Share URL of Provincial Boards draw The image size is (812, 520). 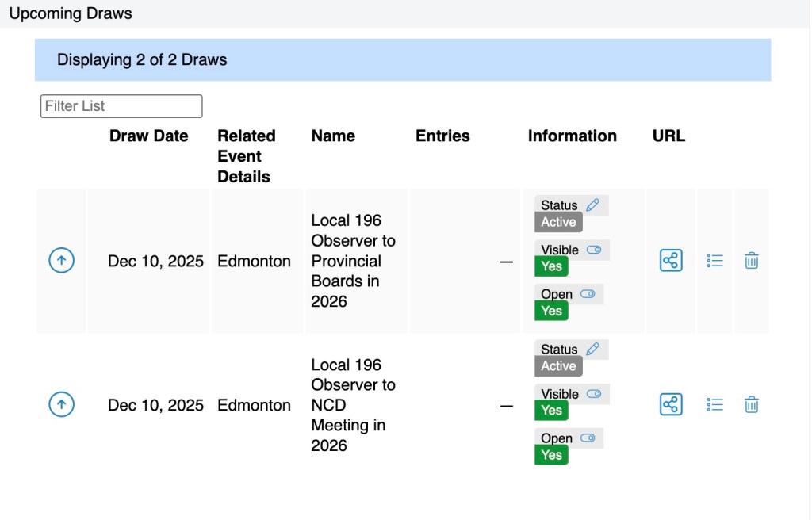pyautogui.click(x=671, y=261)
